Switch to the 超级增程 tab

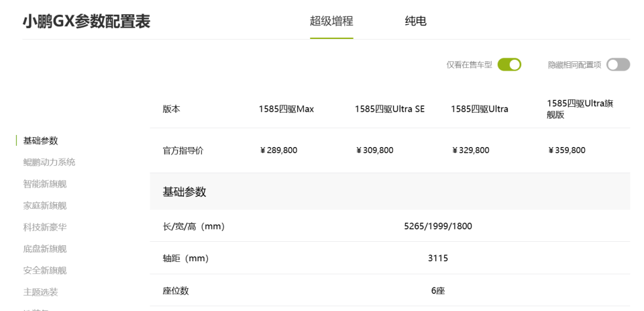[331, 21]
